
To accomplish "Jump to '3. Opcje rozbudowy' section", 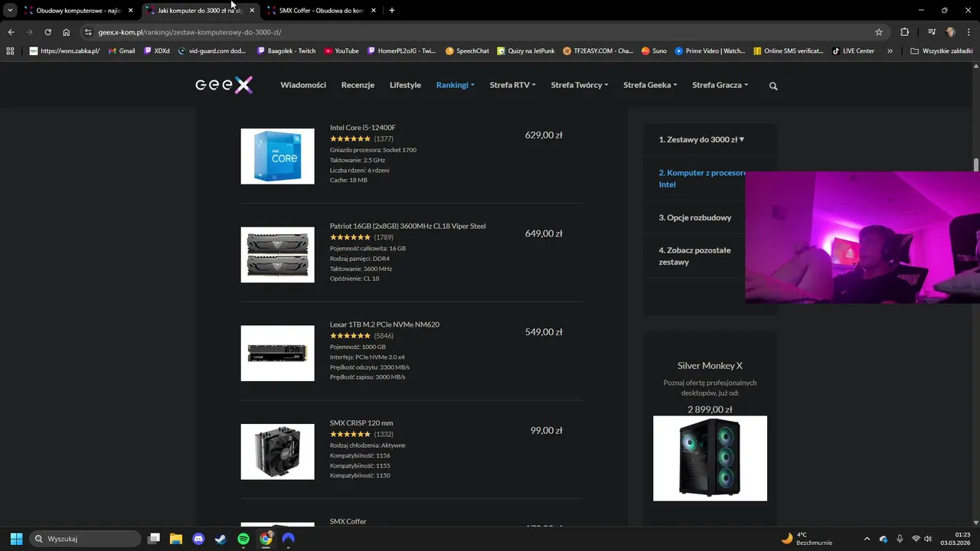I will (x=695, y=217).
